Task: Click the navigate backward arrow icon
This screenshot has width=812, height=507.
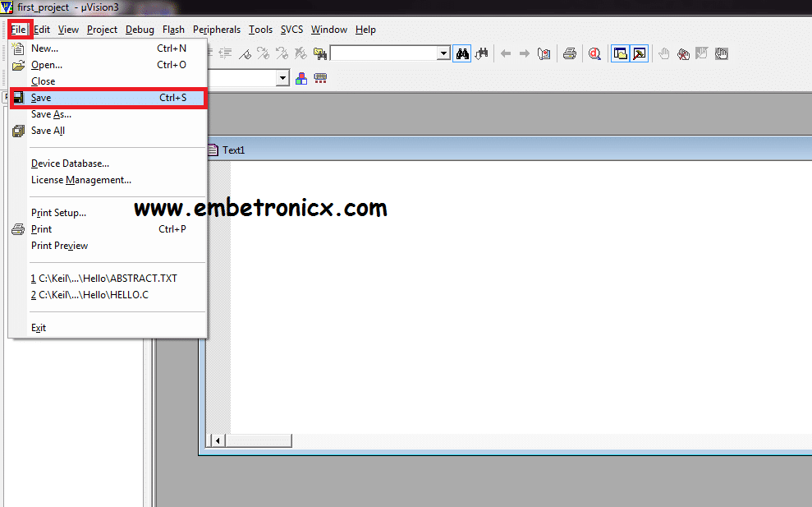Action: 506,53
